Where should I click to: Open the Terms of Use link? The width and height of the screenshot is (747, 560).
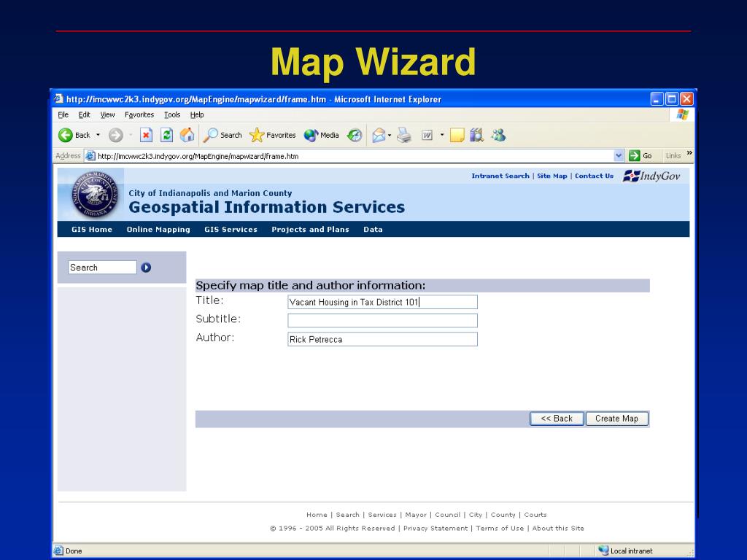coord(500,528)
